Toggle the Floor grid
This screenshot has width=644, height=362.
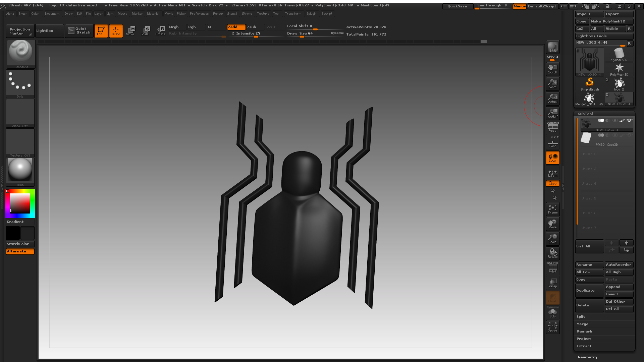(552, 142)
